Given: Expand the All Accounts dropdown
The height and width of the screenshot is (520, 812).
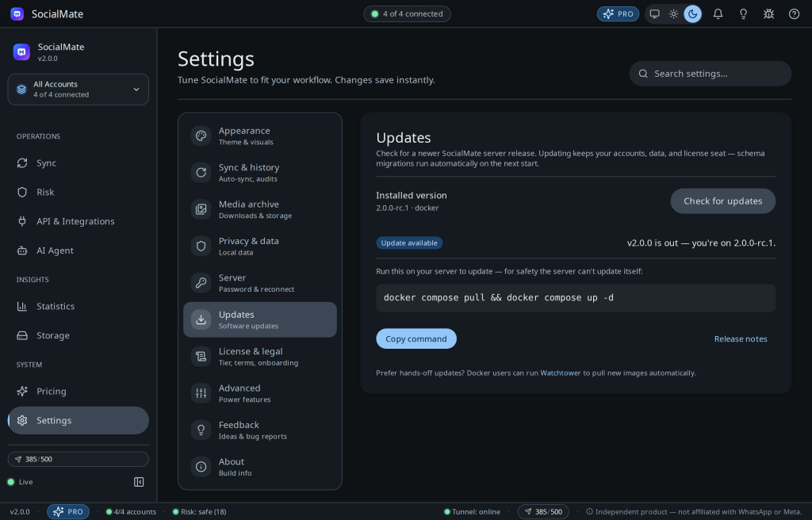Looking at the screenshot, I should [79, 89].
